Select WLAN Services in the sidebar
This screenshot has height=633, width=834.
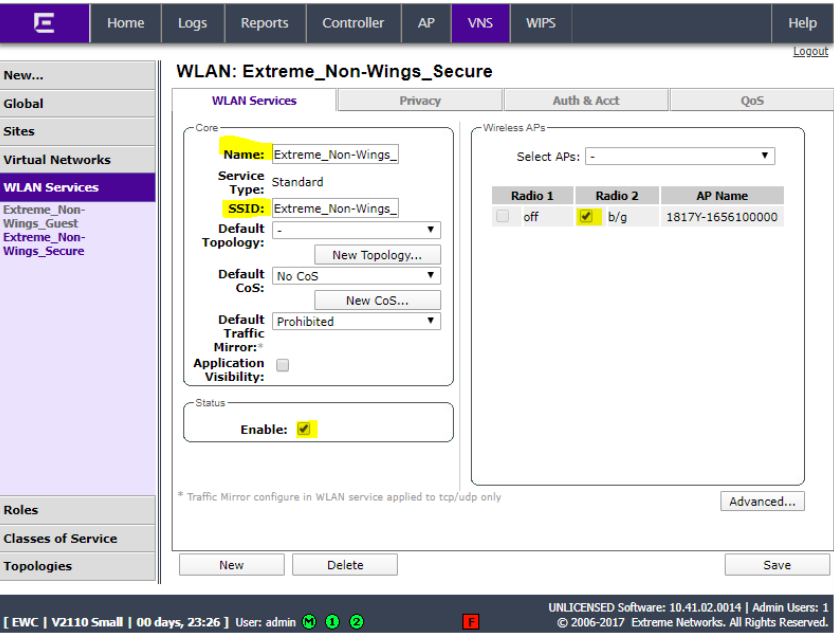(78, 187)
